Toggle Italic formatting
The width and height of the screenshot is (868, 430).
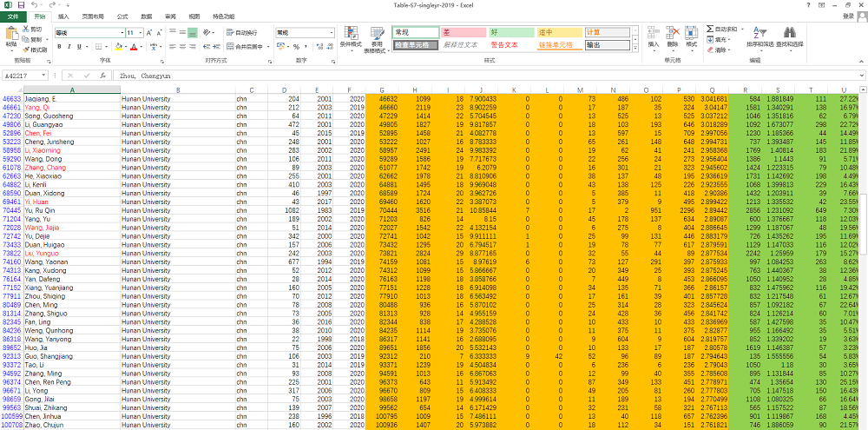(x=69, y=47)
